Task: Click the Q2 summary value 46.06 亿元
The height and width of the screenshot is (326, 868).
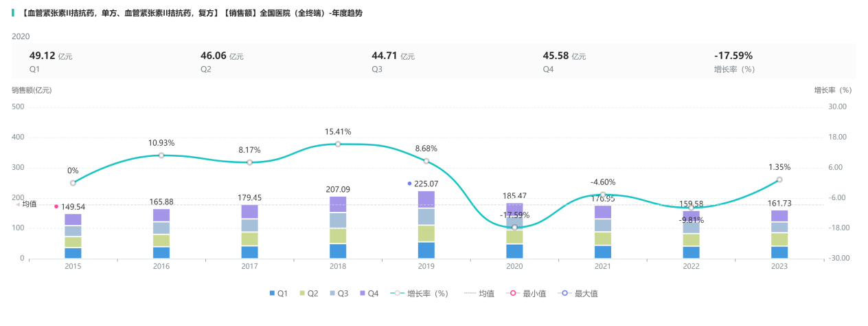Action: click(x=222, y=56)
